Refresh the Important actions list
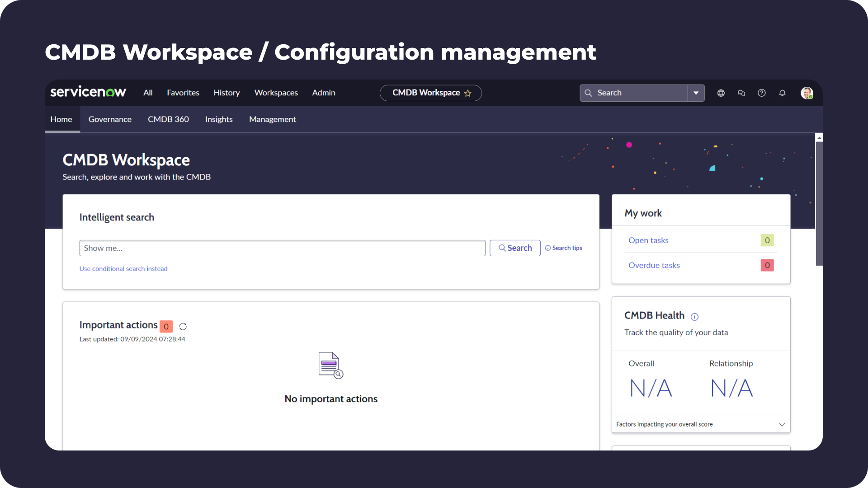Image resolution: width=868 pixels, height=488 pixels. (x=183, y=326)
